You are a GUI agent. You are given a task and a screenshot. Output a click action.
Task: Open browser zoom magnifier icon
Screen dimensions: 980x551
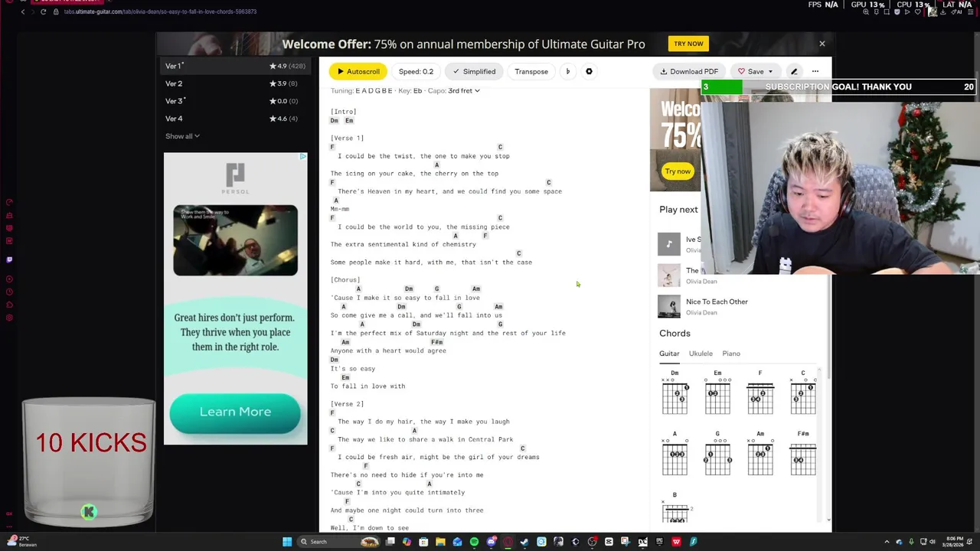(866, 11)
